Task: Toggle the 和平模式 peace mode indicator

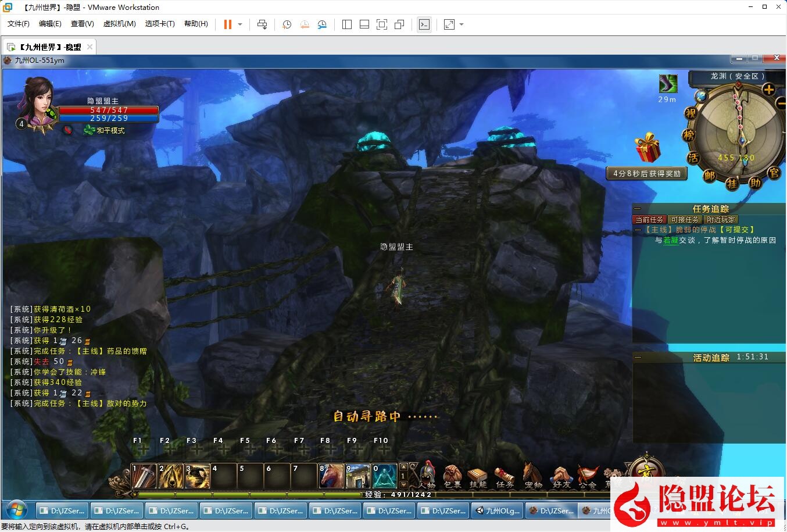Action: pos(105,130)
